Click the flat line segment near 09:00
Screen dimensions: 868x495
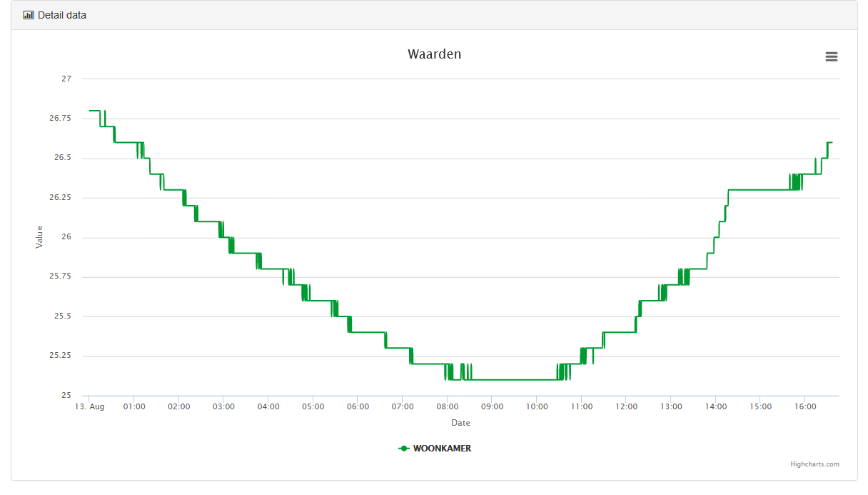click(x=492, y=380)
